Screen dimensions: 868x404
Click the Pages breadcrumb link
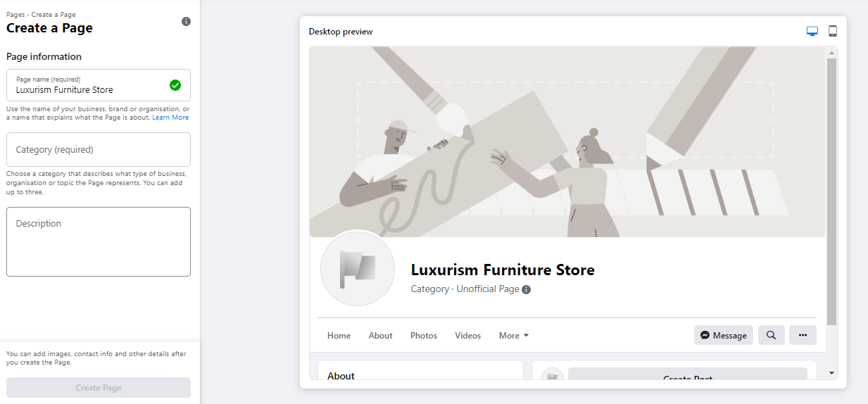(15, 15)
